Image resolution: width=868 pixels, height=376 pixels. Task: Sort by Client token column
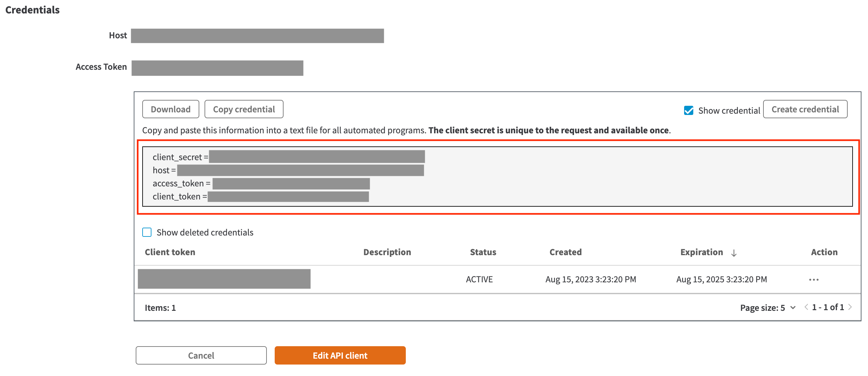coord(170,252)
